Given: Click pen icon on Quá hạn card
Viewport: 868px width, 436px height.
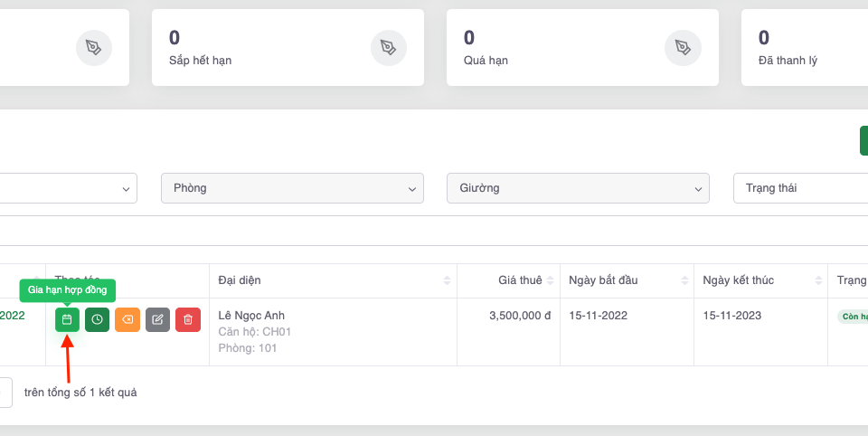Looking at the screenshot, I should tap(683, 47).
